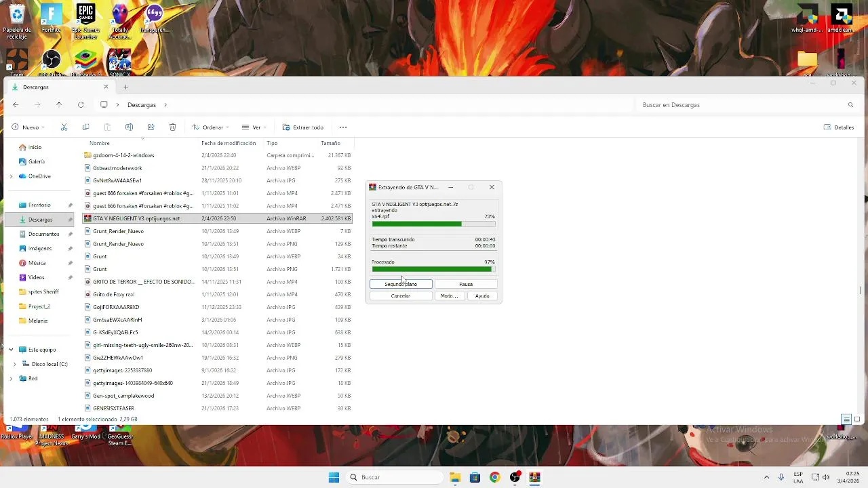Click the WinRAR icon on taskbar
This screenshot has height=488, width=868.
534,477
